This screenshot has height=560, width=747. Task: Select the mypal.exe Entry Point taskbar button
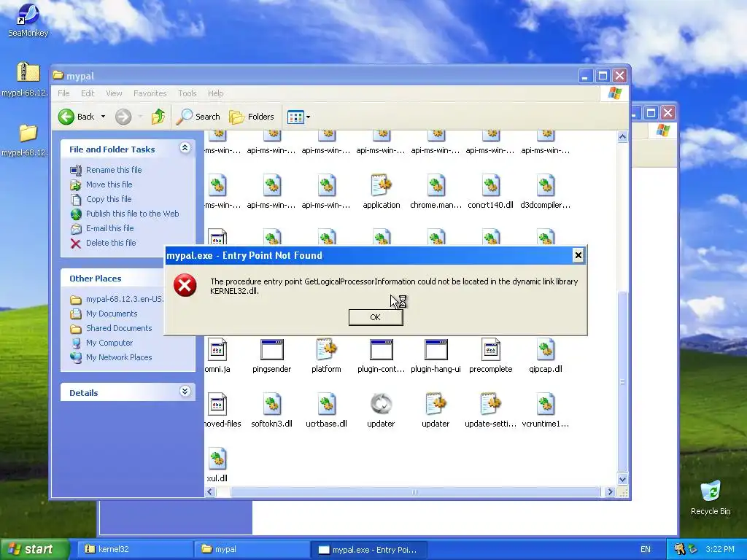tap(368, 549)
